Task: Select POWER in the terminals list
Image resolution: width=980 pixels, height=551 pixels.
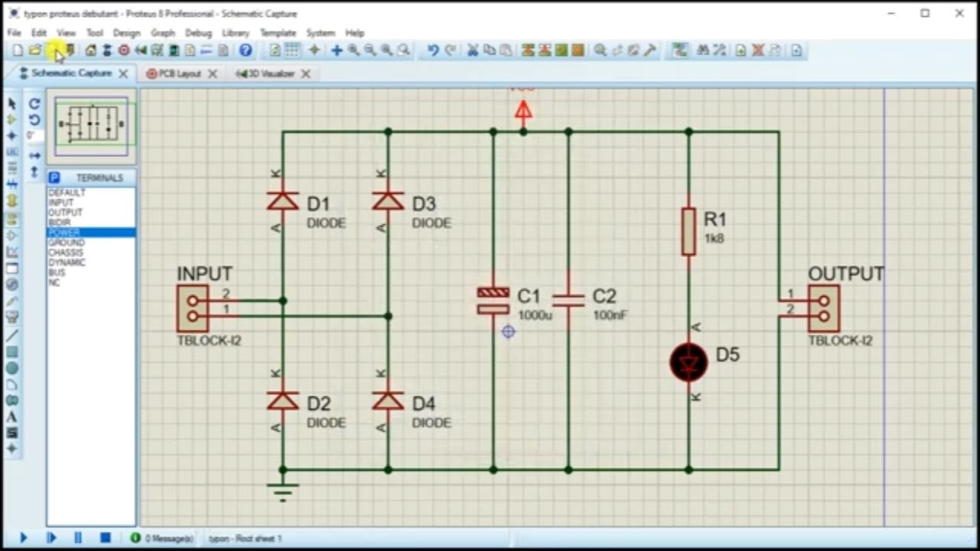Action: (91, 233)
